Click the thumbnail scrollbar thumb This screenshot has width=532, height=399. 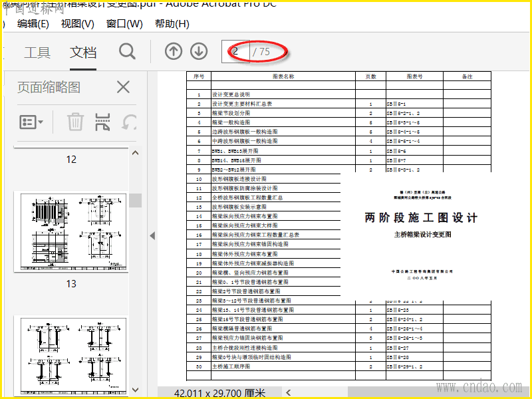pos(135,200)
